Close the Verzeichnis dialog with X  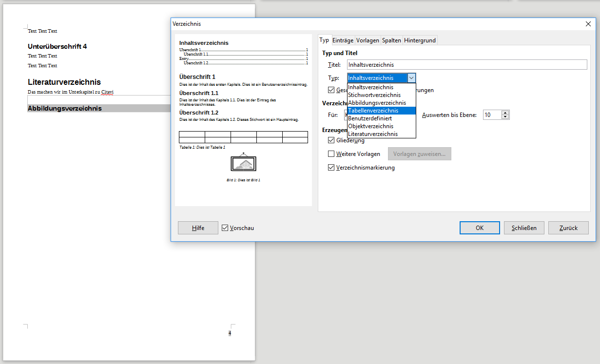pos(588,24)
